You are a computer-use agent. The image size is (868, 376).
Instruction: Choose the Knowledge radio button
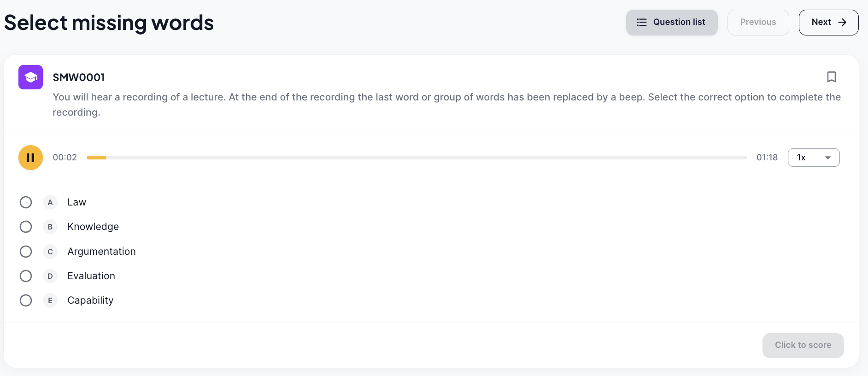click(26, 227)
